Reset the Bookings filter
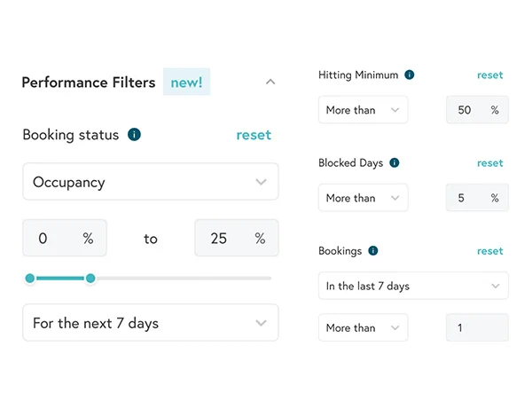Screen dimensions: 532x409 [x=490, y=251]
